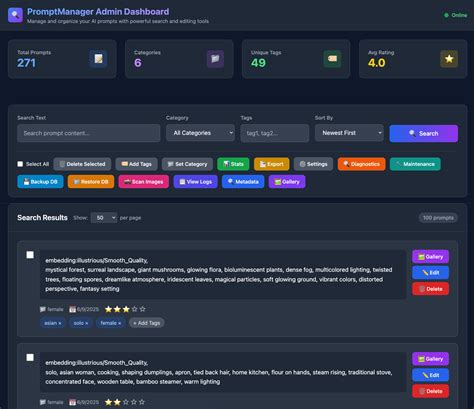
Task: Check the cooking dumplings prompt checkbox
Action: 30,357
